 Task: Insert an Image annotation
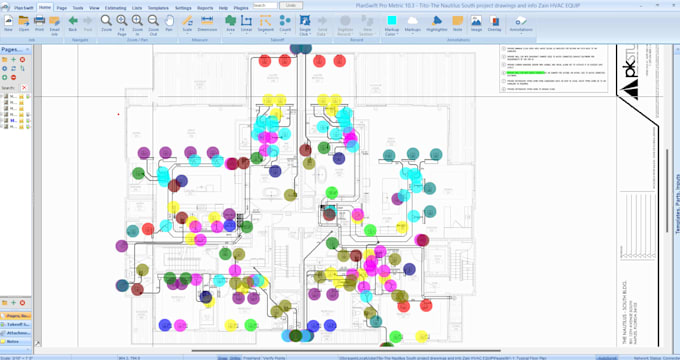tap(476, 23)
